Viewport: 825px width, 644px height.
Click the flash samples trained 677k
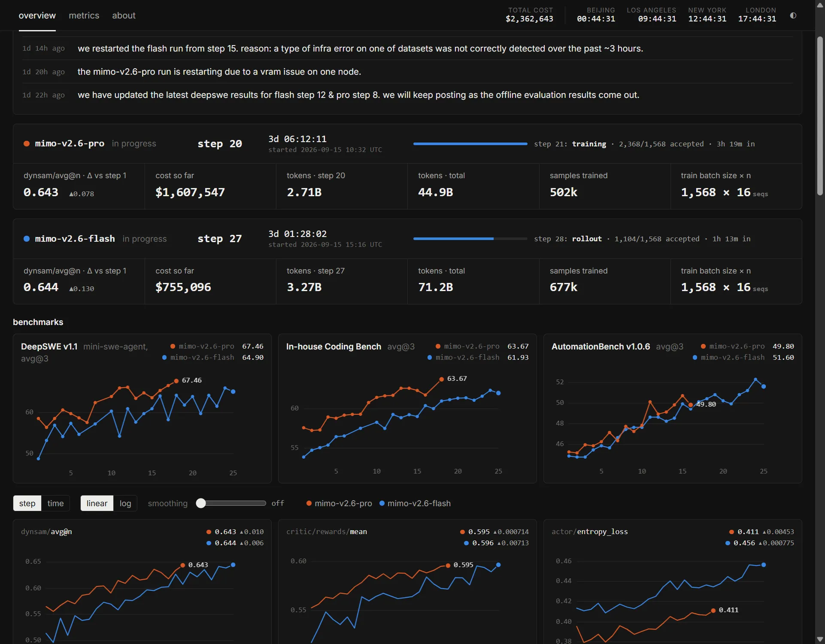[x=564, y=287]
